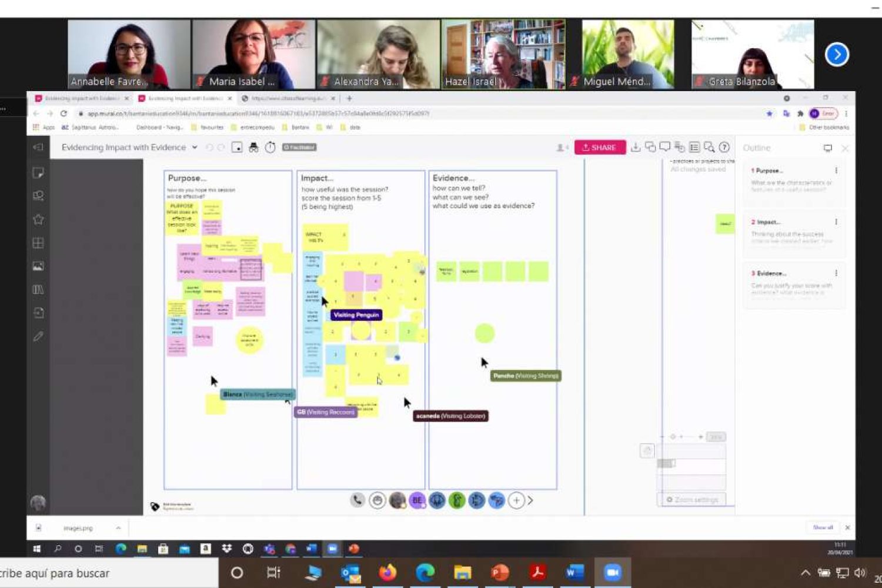
Task: Expand images.png download options arrow
Action: pyautogui.click(x=118, y=528)
